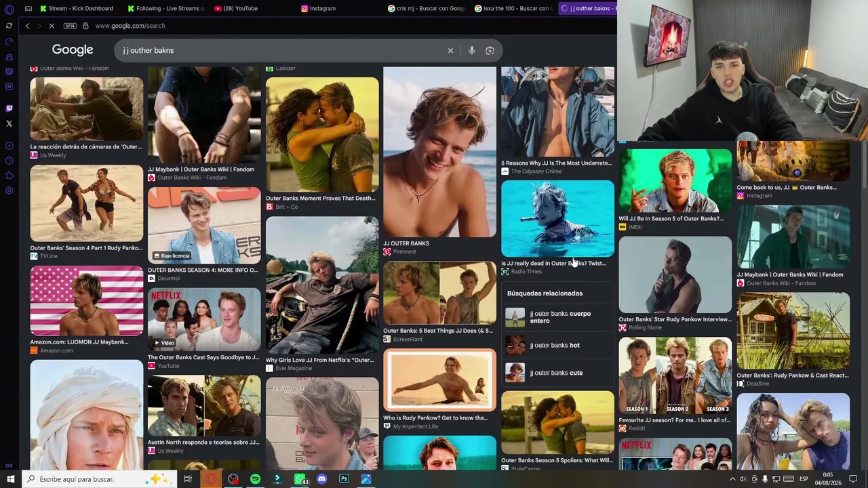The image size is (868, 488).
Task: Open Twitch from the Opera sidebar
Action: pos(9,108)
